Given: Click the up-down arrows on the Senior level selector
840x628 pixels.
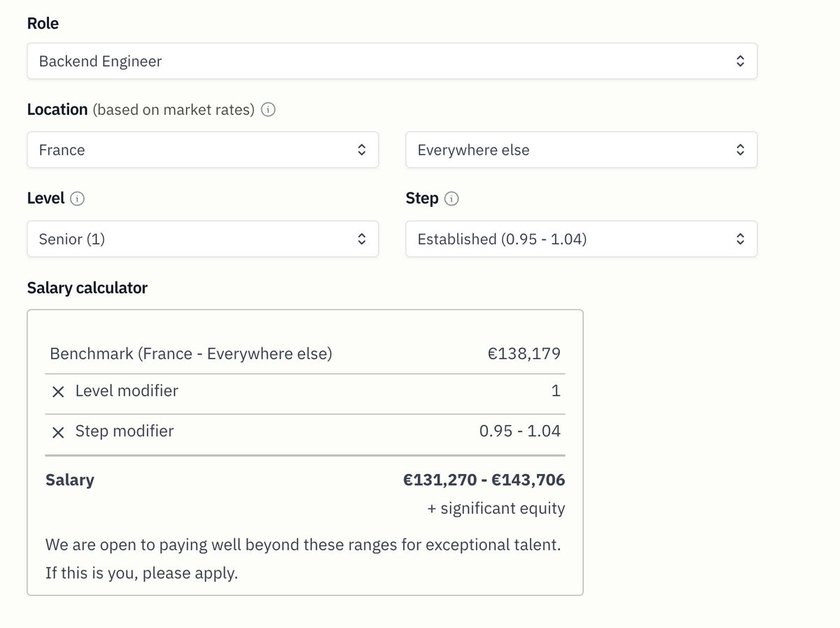Looking at the screenshot, I should (x=361, y=239).
